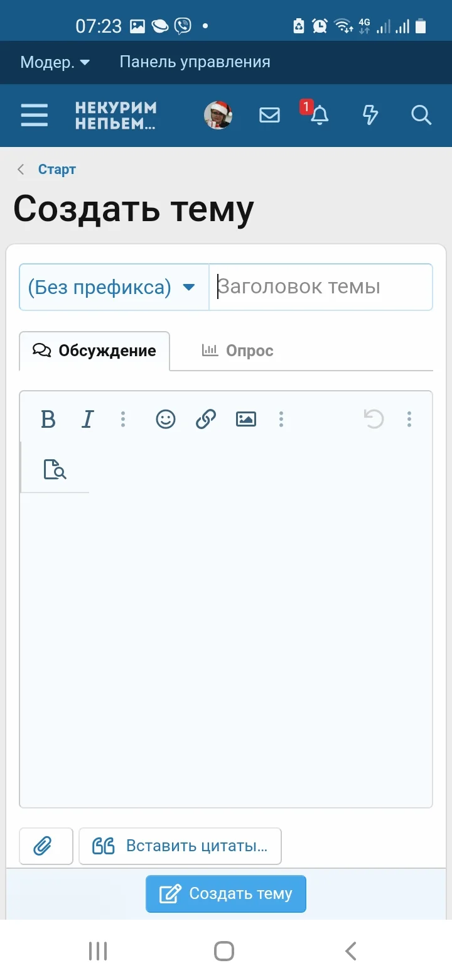
Task: Expand the Модер. dropdown menu
Action: click(x=55, y=62)
